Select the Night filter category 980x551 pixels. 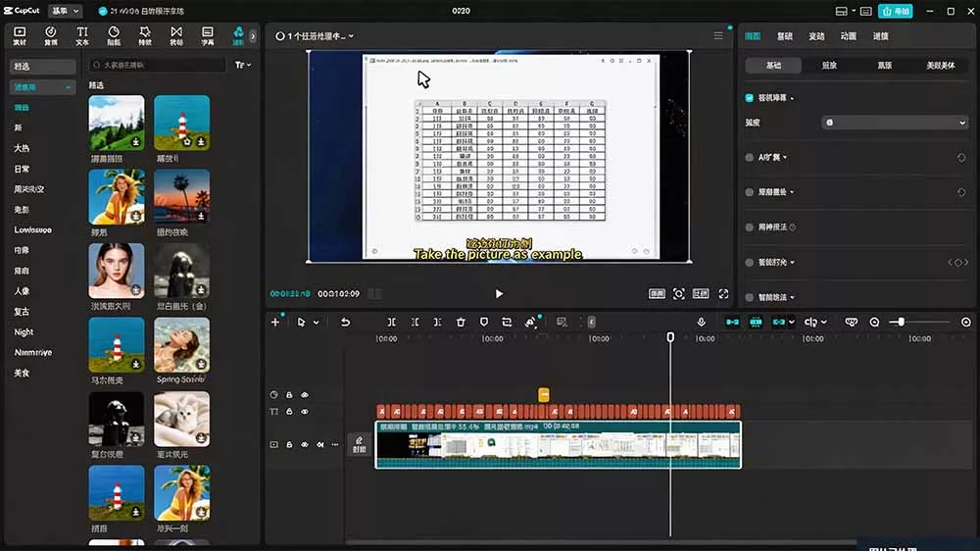point(24,332)
